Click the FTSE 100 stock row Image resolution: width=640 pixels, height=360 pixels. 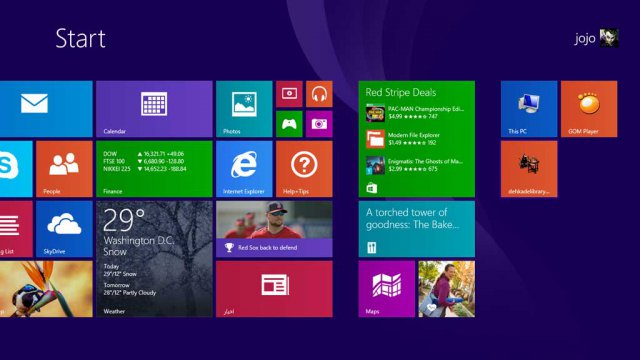(x=143, y=161)
